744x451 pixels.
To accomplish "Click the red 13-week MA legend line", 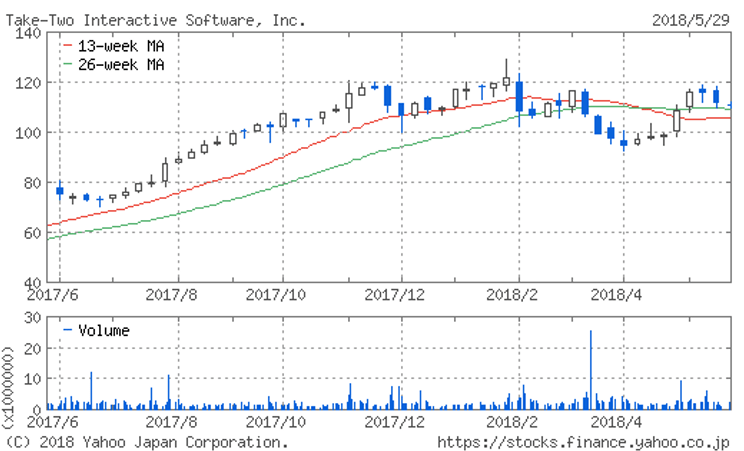I will click(67, 46).
